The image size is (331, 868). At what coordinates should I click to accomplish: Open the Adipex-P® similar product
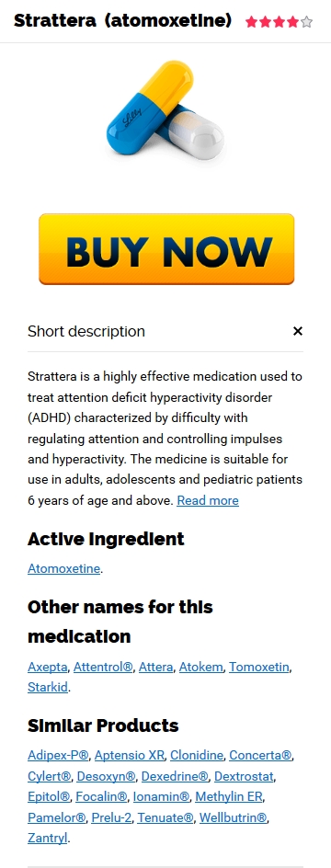[58, 755]
